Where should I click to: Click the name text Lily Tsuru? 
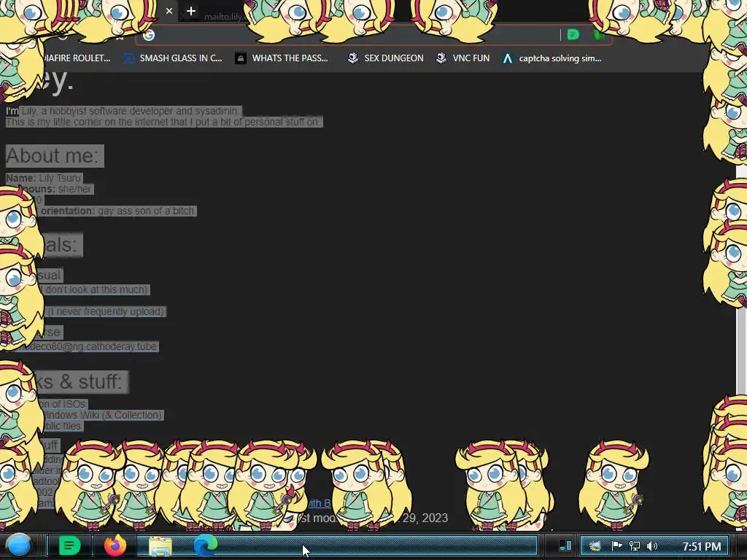60,178
